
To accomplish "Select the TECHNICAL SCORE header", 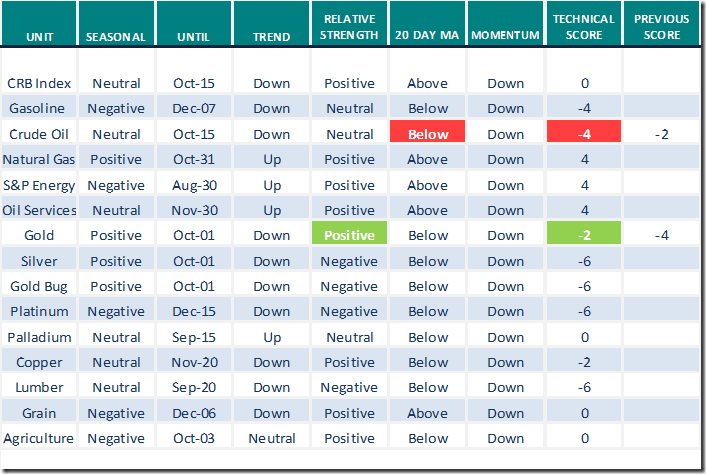I will click(585, 28).
